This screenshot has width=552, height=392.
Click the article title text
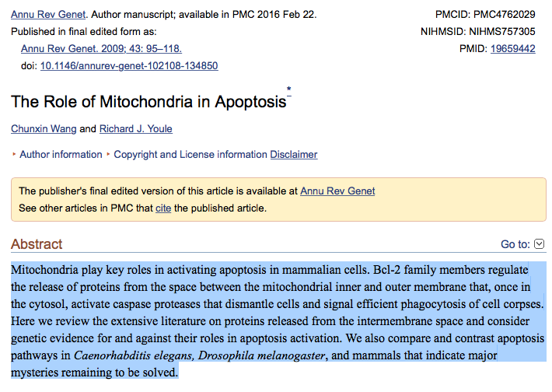148,102
